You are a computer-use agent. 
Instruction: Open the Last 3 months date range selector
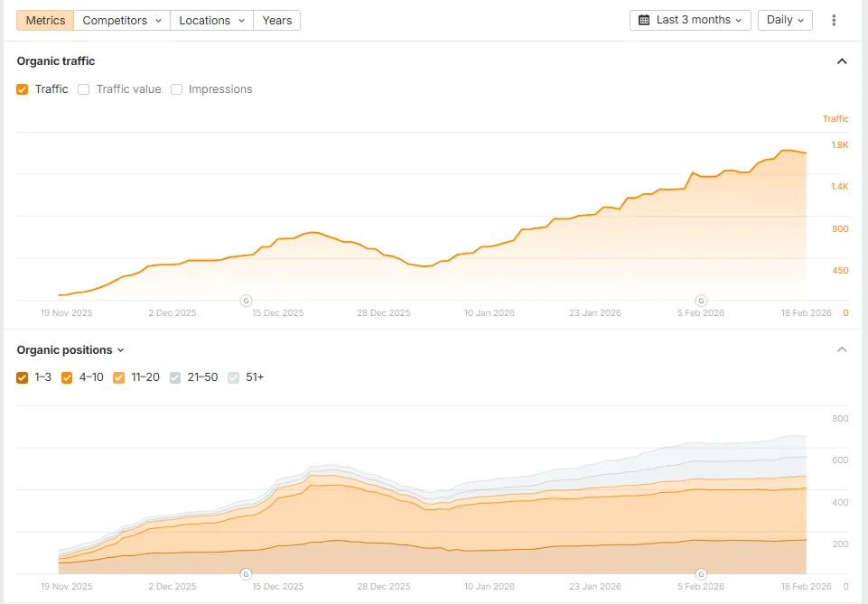[690, 20]
